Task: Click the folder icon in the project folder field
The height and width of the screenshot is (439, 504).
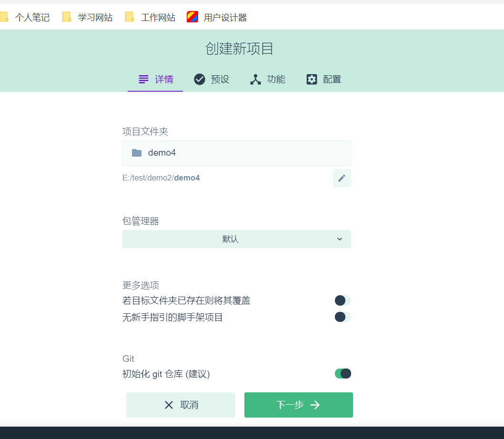Action: pos(137,153)
